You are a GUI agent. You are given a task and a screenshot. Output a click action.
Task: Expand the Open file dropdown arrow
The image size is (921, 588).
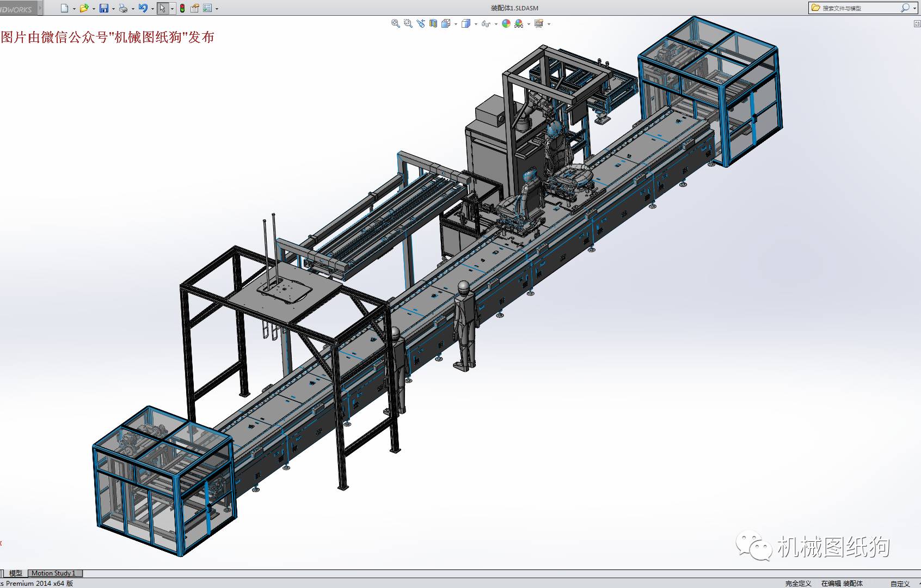click(x=94, y=9)
